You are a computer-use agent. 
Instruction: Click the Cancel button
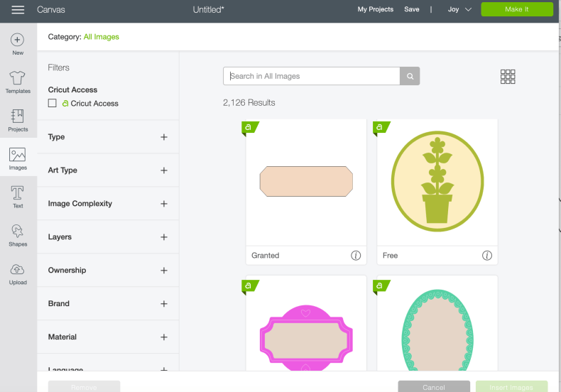pyautogui.click(x=434, y=387)
